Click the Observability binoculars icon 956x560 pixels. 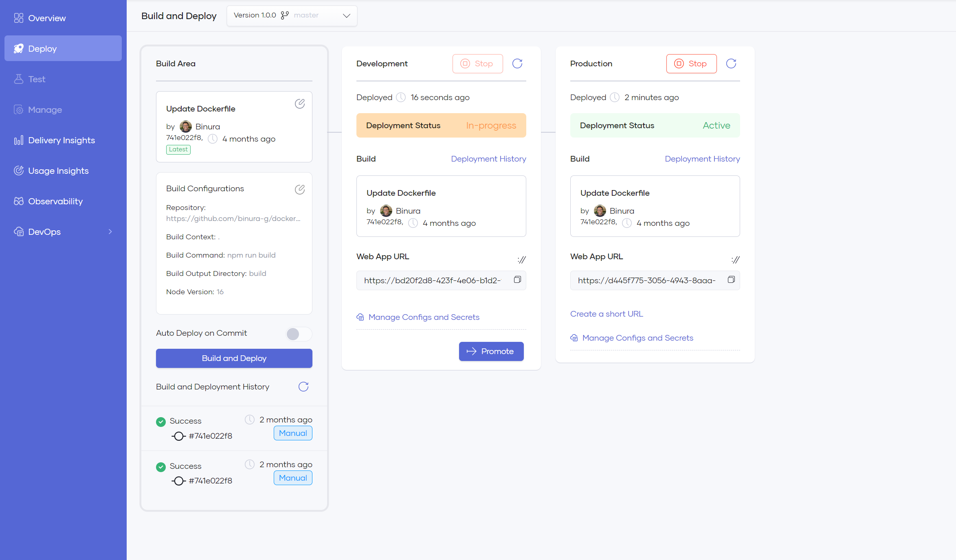click(18, 201)
